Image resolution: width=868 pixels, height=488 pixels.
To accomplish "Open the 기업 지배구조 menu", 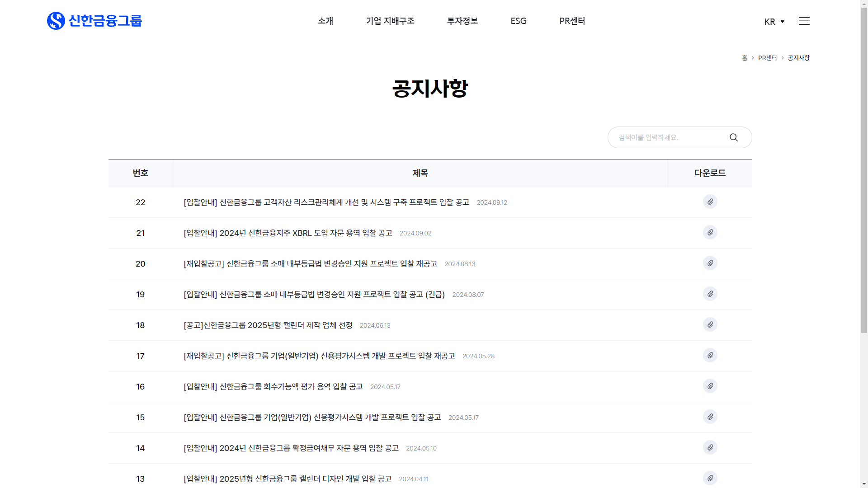I will click(x=390, y=21).
